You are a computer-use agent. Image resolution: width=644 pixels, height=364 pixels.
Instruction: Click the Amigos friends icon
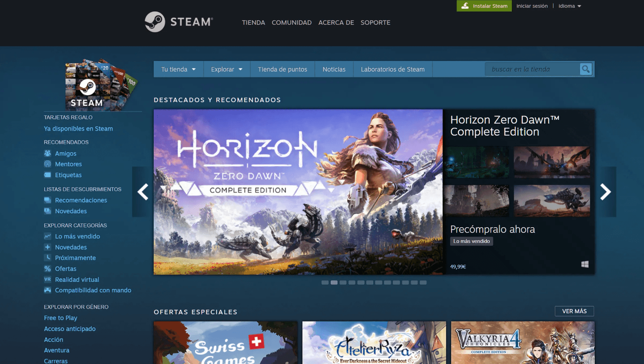(47, 153)
